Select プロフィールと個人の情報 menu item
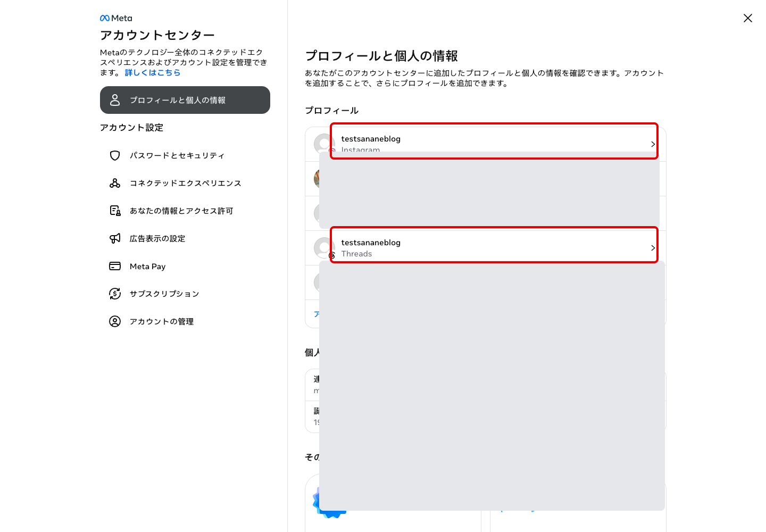Viewport: 766px width, 532px height. (185, 100)
